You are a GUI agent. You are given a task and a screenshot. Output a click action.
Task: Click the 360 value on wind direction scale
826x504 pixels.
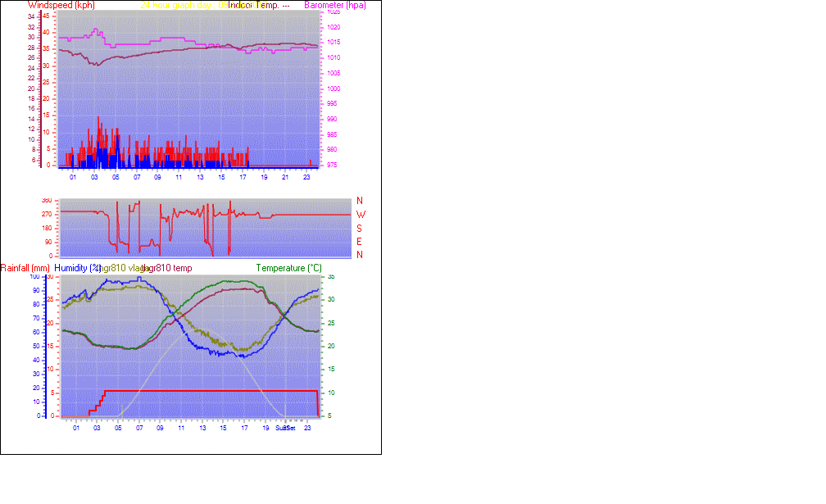pos(46,201)
